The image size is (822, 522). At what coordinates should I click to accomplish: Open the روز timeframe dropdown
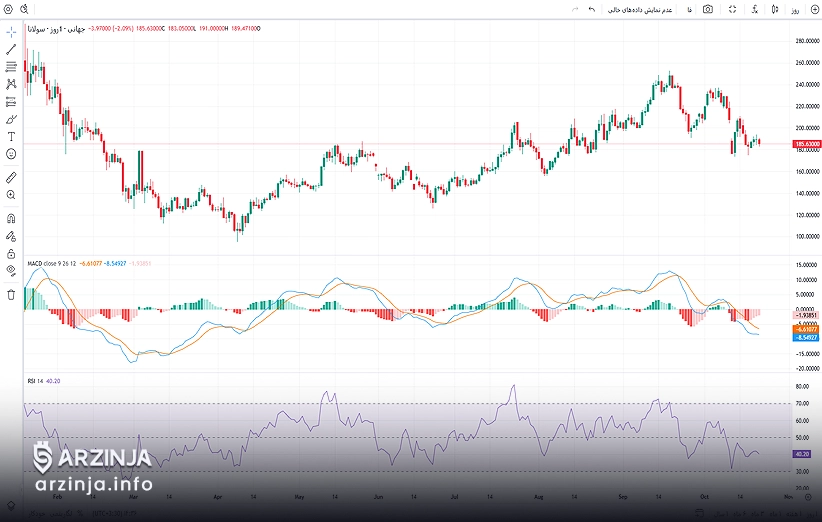[795, 9]
